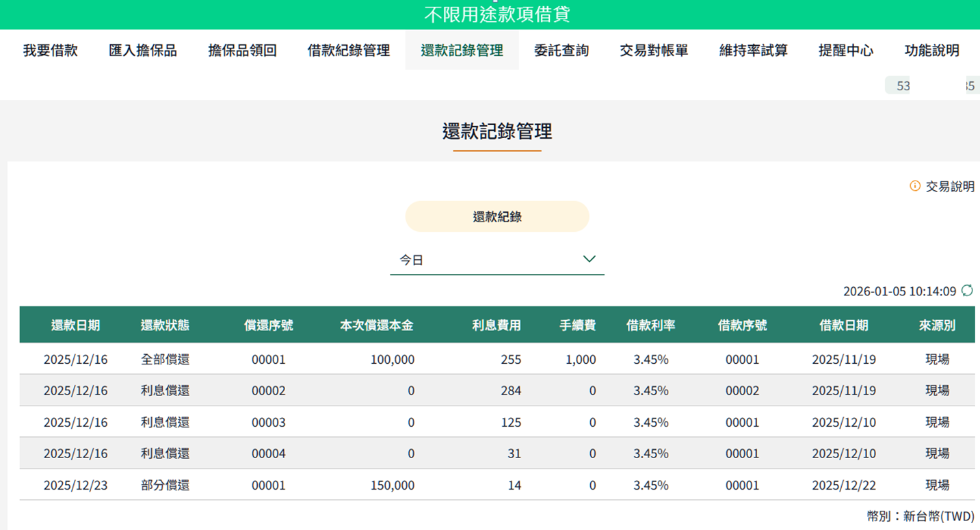The height and width of the screenshot is (530, 980).
Task: Open the 委託查詢 tab
Action: click(x=561, y=50)
